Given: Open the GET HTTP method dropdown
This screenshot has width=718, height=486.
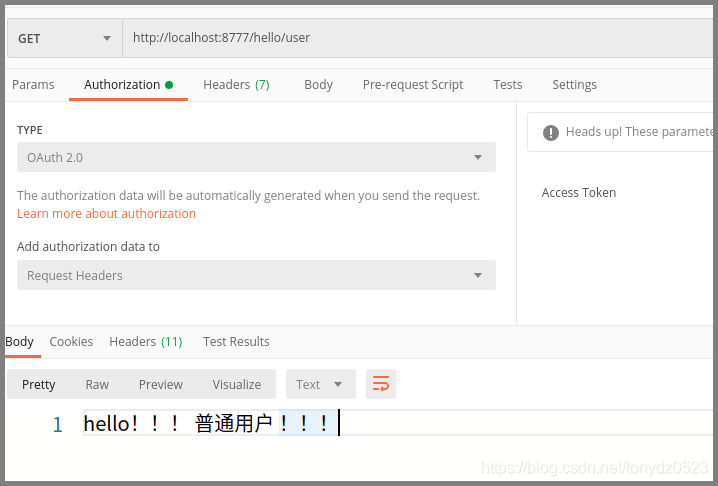Looking at the screenshot, I should (x=65, y=38).
